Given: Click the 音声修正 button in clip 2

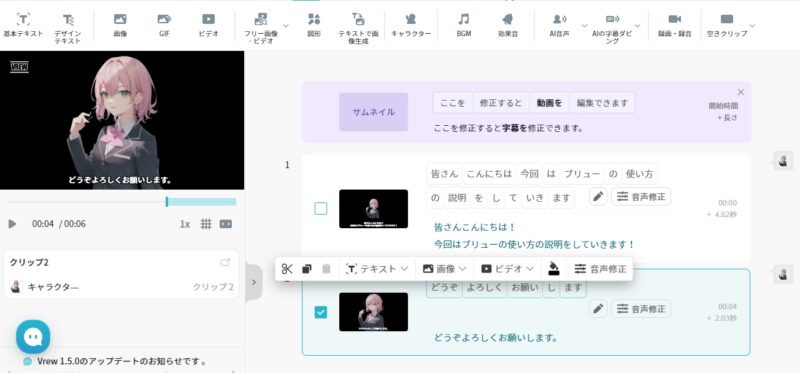Looking at the screenshot, I should 641,309.
